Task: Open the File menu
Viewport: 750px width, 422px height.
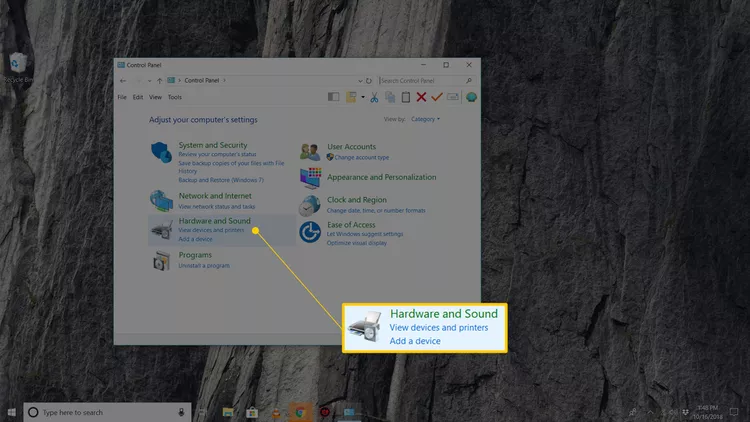Action: 122,97
